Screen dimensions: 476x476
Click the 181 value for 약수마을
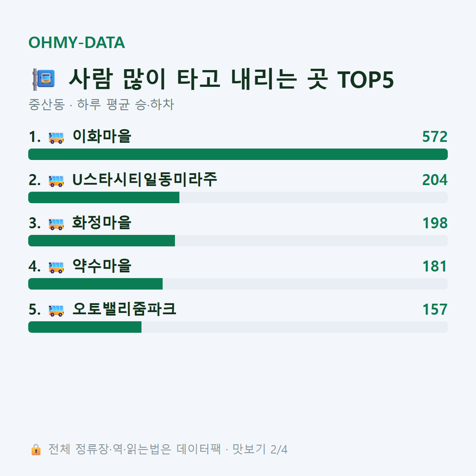pyautogui.click(x=435, y=266)
